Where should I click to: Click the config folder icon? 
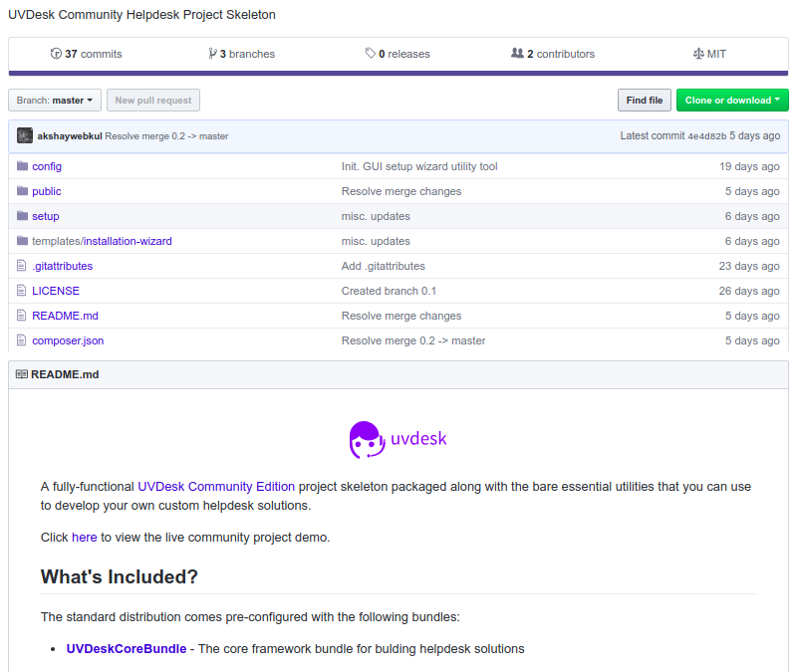pyautogui.click(x=22, y=166)
